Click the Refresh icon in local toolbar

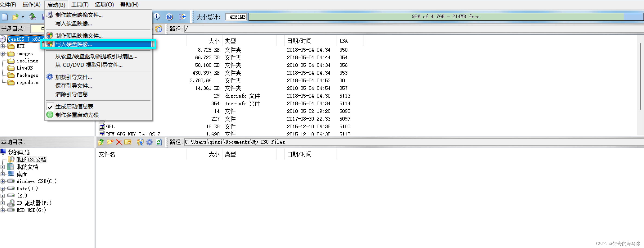pyautogui.click(x=159, y=142)
